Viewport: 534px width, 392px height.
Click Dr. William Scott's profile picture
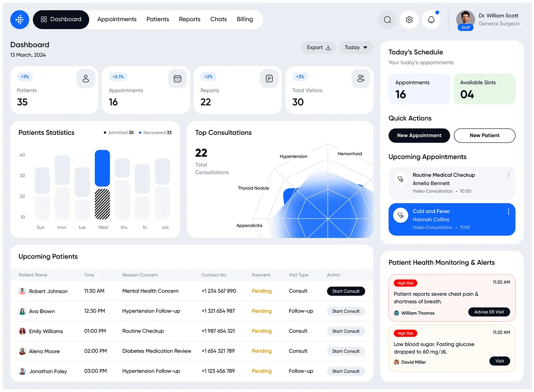coord(465,20)
